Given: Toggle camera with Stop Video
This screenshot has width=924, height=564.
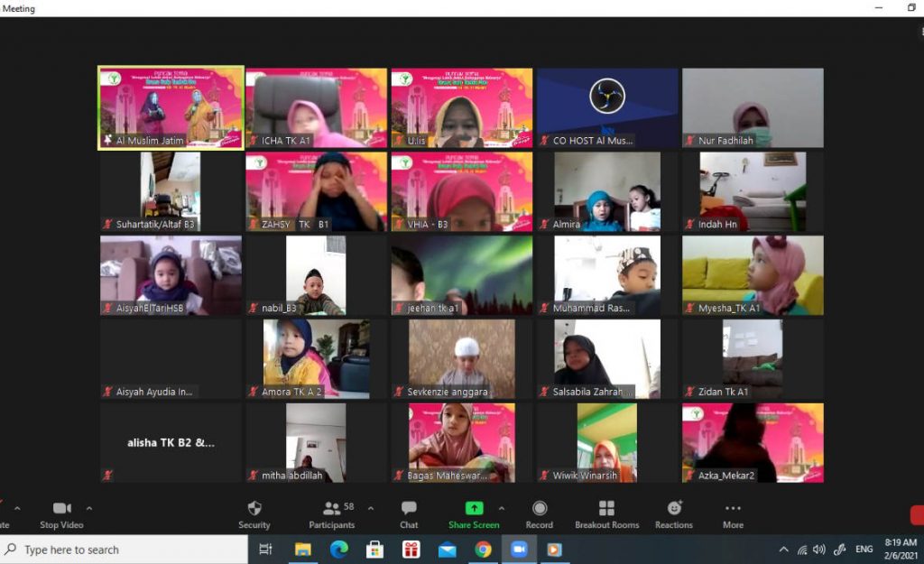Looking at the screenshot, I should pyautogui.click(x=61, y=513).
